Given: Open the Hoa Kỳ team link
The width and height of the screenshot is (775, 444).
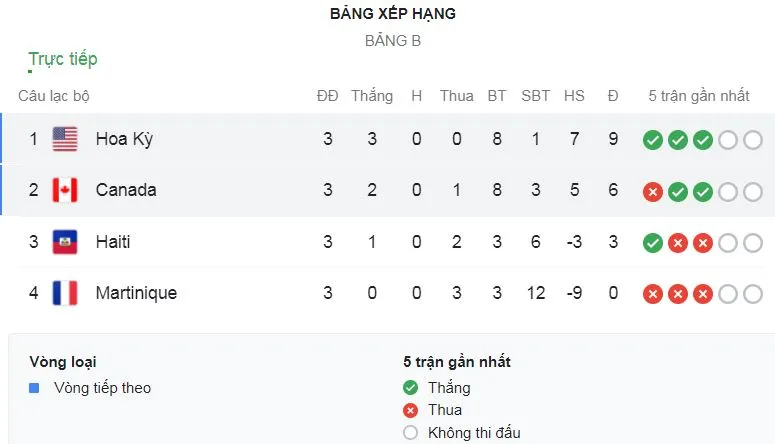Looking at the screenshot, I should coord(124,139).
